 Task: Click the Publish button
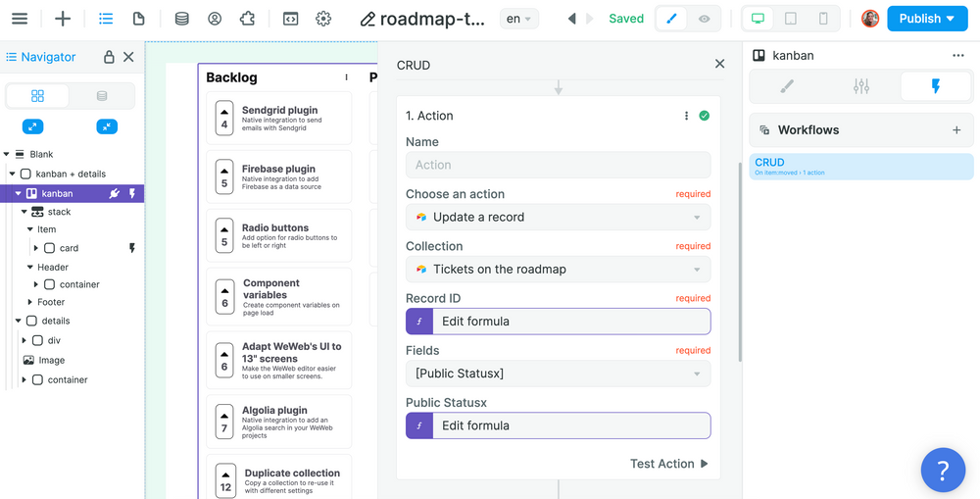click(x=926, y=19)
